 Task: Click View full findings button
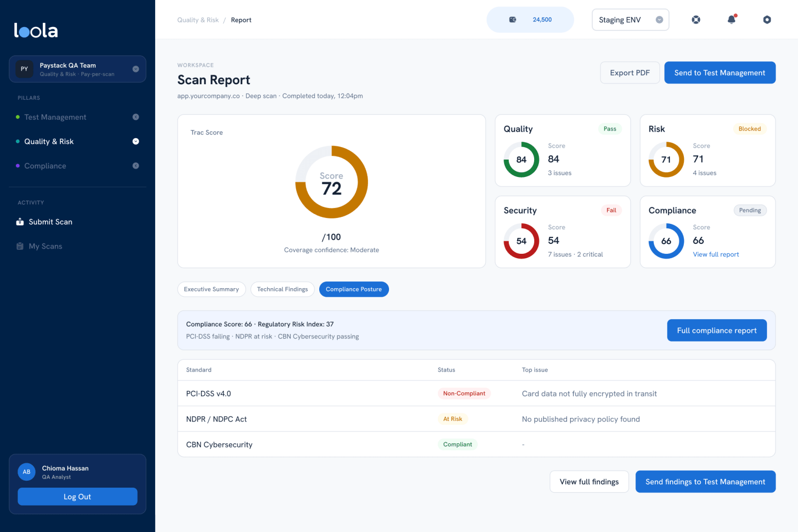click(x=589, y=482)
